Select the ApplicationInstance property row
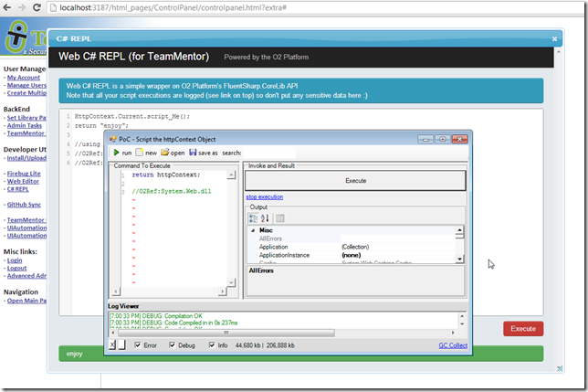The height and width of the screenshot is (392, 588). pyautogui.click(x=352, y=255)
